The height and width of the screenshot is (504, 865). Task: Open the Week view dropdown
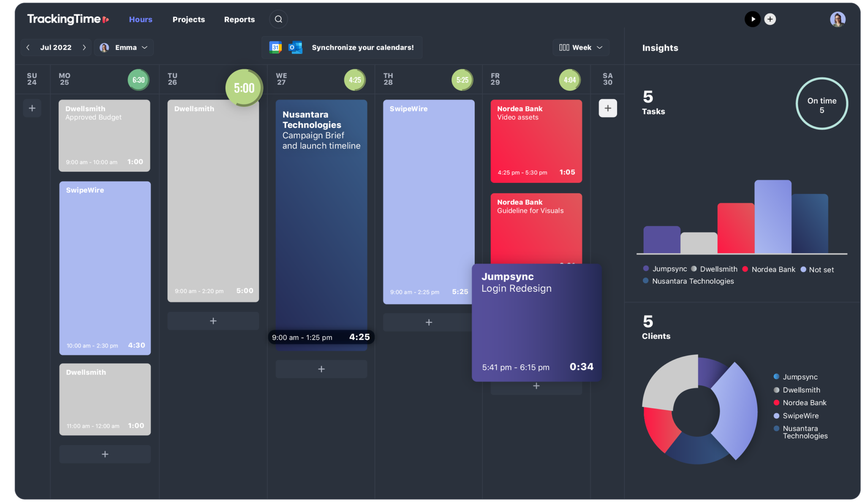[581, 48]
